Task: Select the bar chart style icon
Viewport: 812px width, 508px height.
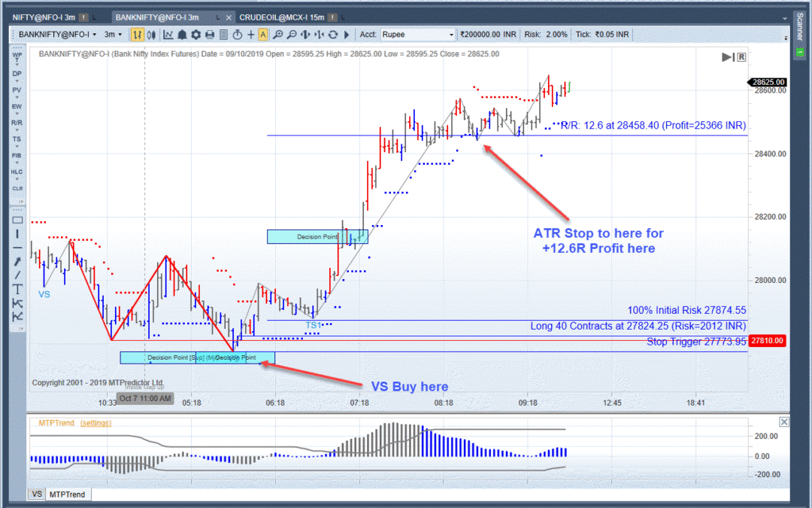Action: point(137,35)
